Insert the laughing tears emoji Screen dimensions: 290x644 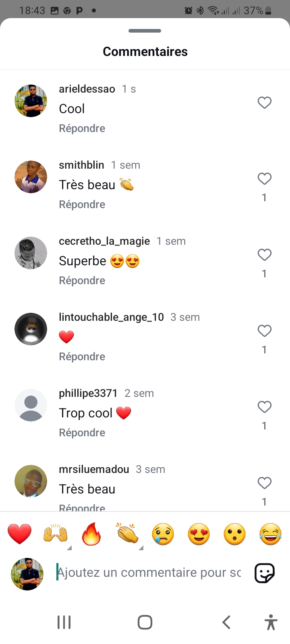270,535
